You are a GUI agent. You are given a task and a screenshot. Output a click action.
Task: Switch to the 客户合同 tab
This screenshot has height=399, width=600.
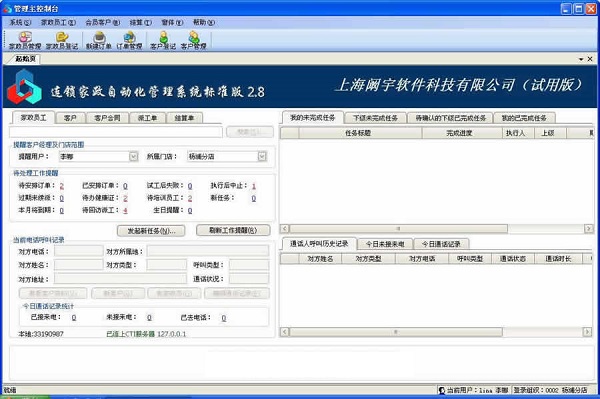(107, 118)
